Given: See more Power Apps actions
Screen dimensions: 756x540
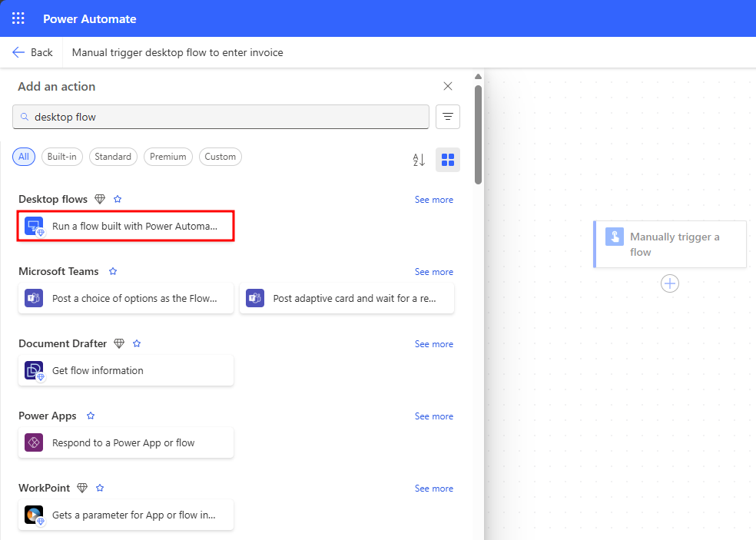Looking at the screenshot, I should 434,416.
